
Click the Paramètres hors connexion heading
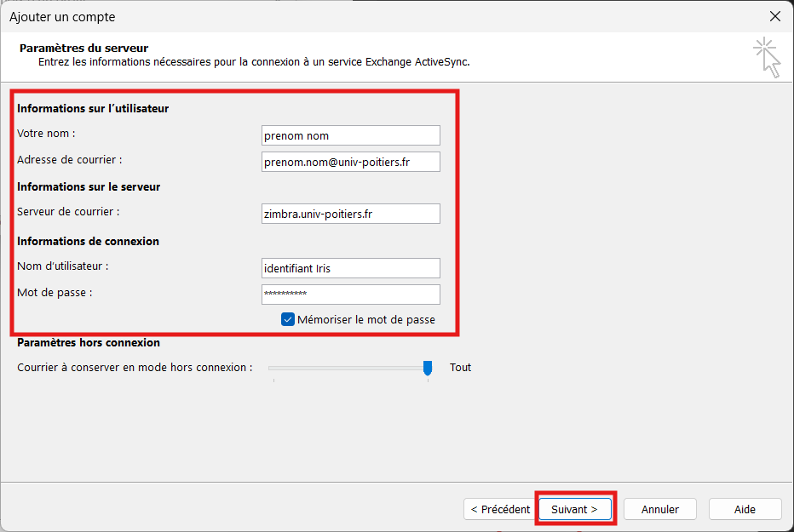click(89, 342)
